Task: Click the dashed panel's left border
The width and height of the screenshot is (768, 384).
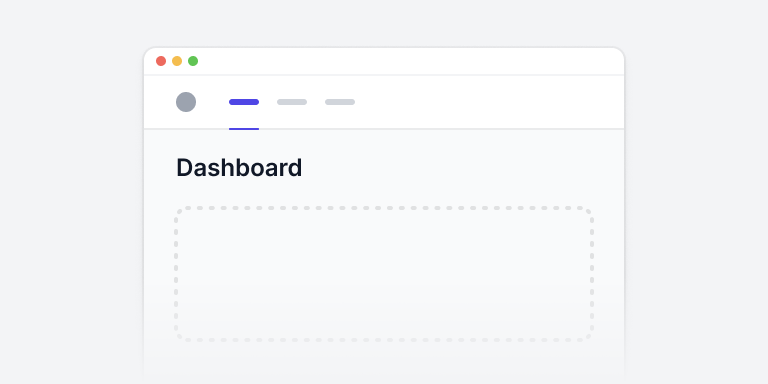Action: pos(176,274)
